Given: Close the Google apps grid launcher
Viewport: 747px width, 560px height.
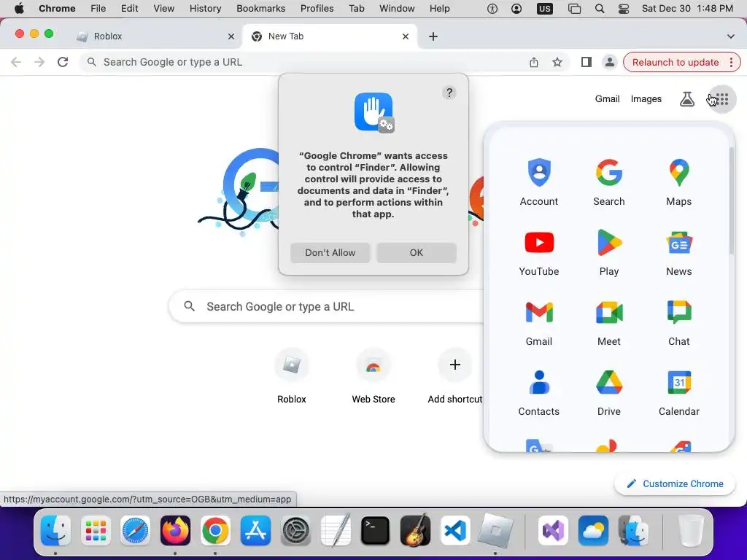Looking at the screenshot, I should [x=721, y=99].
